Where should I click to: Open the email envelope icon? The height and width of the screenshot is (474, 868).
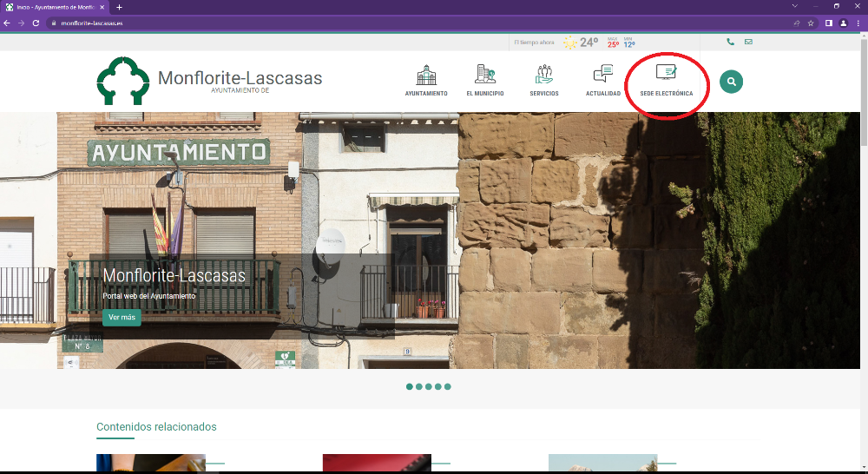tap(748, 42)
